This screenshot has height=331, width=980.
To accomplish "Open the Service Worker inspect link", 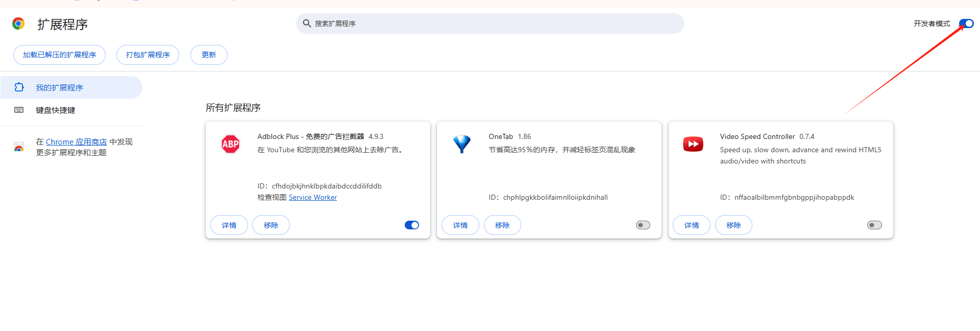I will pyautogui.click(x=313, y=197).
